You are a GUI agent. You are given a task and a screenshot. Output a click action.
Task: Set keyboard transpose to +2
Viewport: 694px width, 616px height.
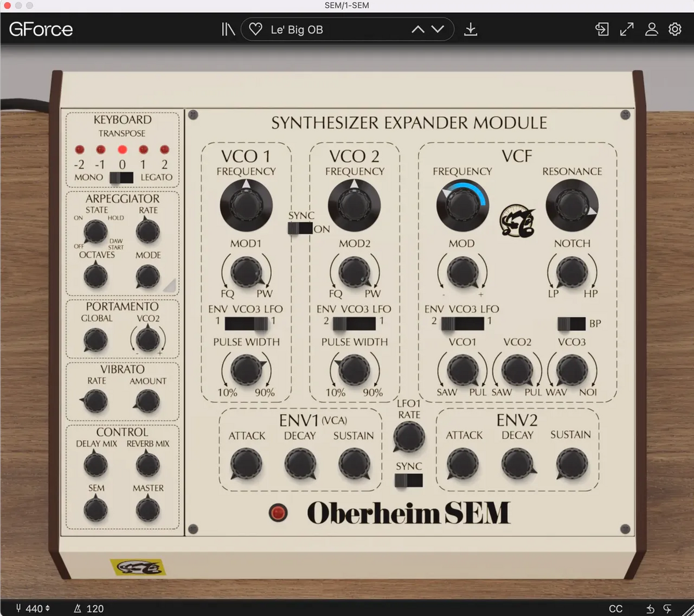pyautogui.click(x=164, y=150)
